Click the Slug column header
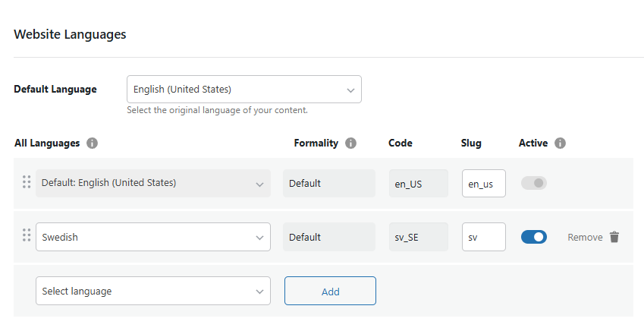644x331 pixels. (471, 143)
